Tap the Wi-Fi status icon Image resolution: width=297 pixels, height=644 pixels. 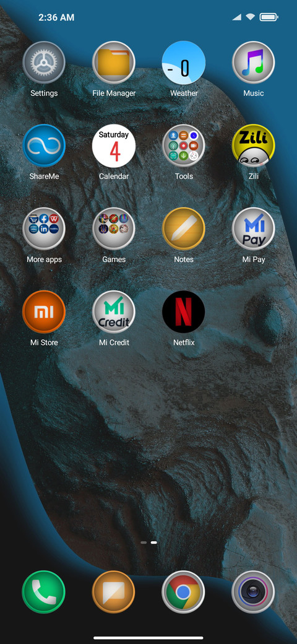tap(250, 17)
